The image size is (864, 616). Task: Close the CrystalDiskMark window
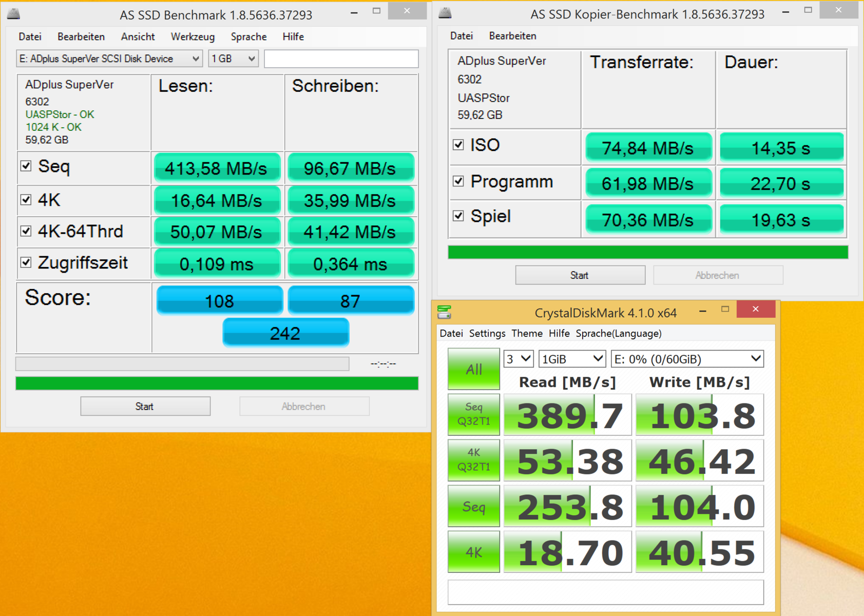(x=756, y=309)
